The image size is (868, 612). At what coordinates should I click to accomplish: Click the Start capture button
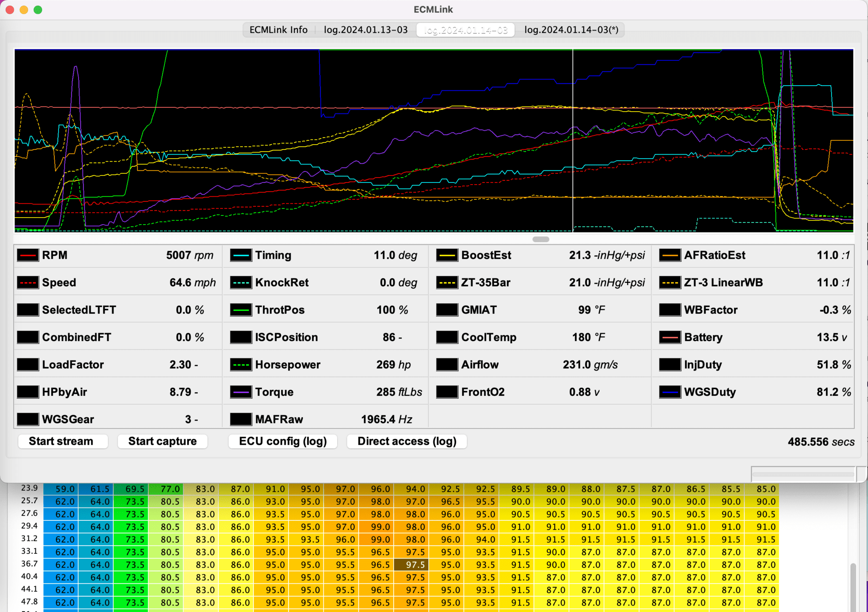(x=162, y=441)
